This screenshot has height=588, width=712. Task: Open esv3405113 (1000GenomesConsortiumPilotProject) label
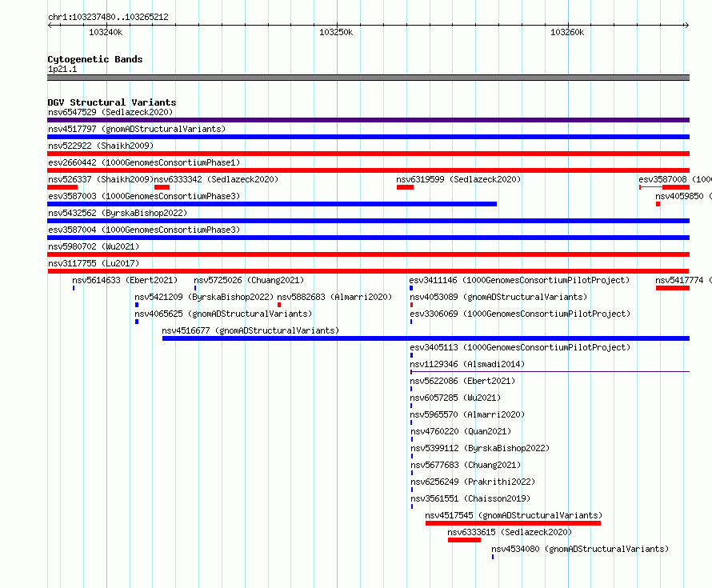(520, 347)
